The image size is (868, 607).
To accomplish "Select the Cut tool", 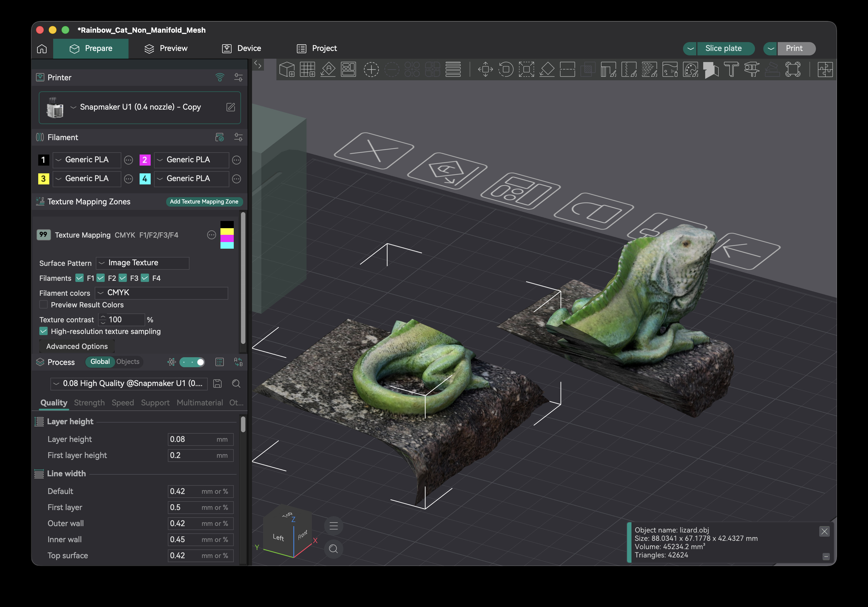I will click(567, 70).
